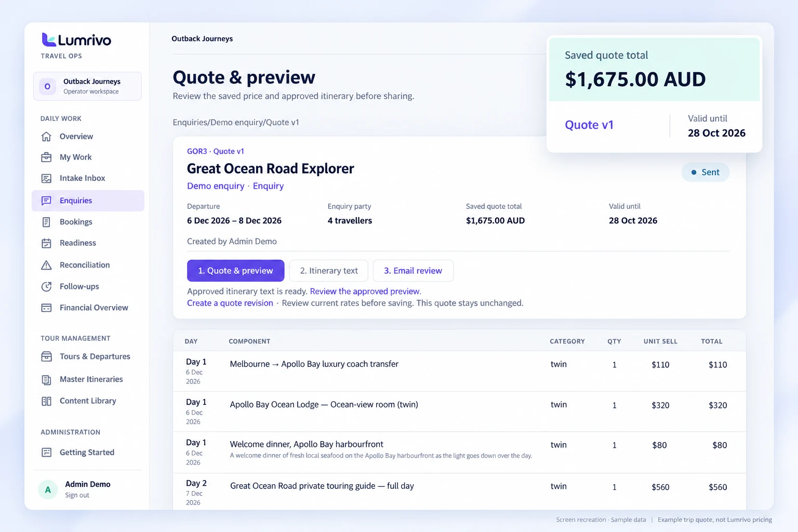Screen dimensions: 798x532
Task: Click the Admin Demo avatar
Action: click(48, 489)
